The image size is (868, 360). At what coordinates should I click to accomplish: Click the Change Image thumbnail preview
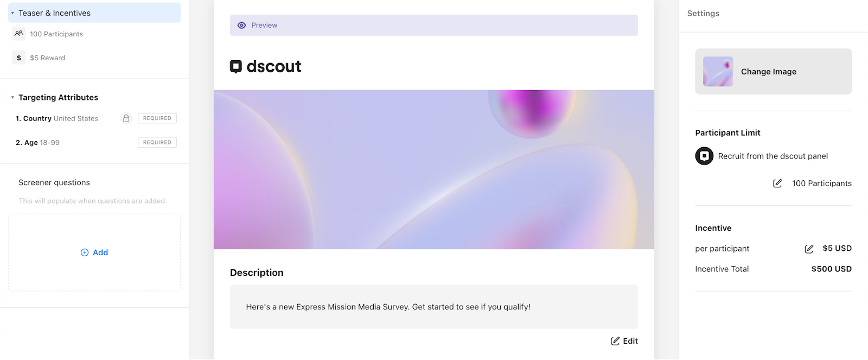point(718,72)
